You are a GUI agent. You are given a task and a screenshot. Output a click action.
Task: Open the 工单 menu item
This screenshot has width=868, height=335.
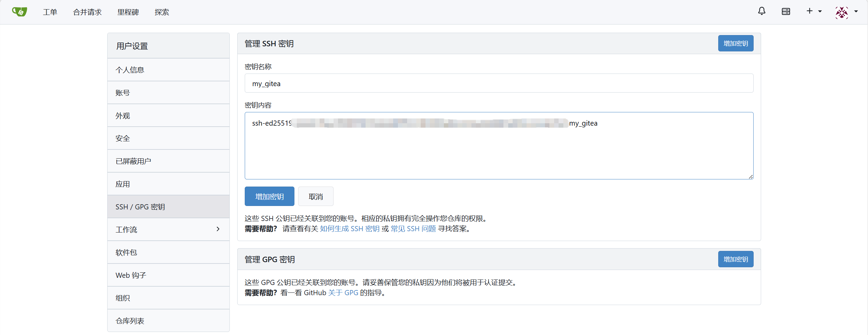coord(50,12)
